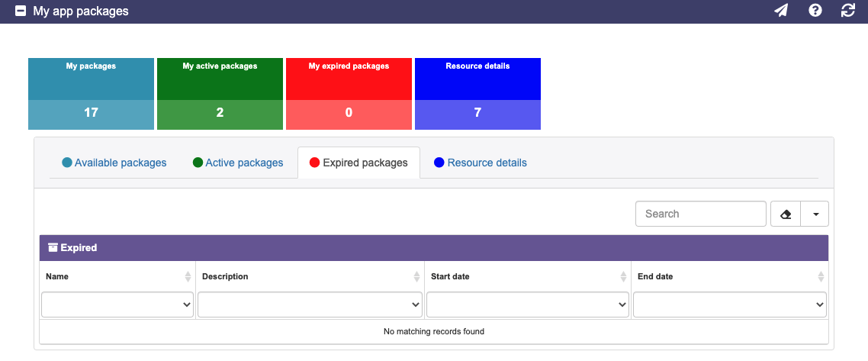Click the My packages tile
Screen dimensions: 868x361
point(91,94)
